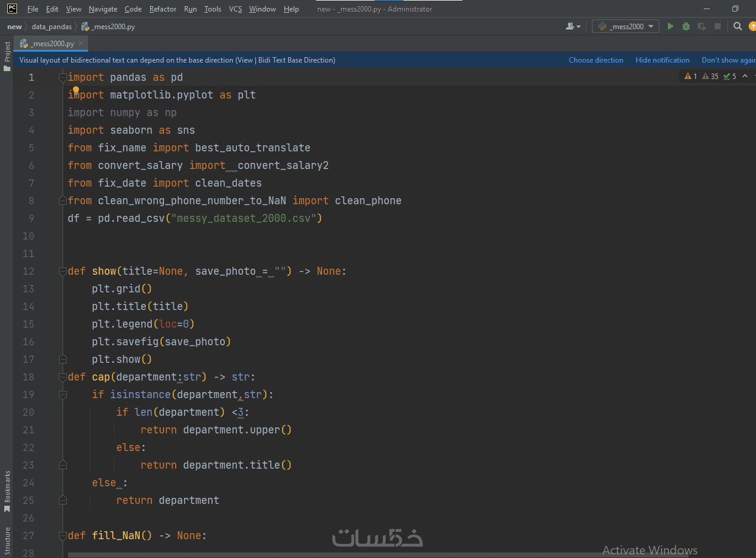The height and width of the screenshot is (558, 756).
Task: Collapse the isinstance if-block on line 19
Action: tap(62, 394)
